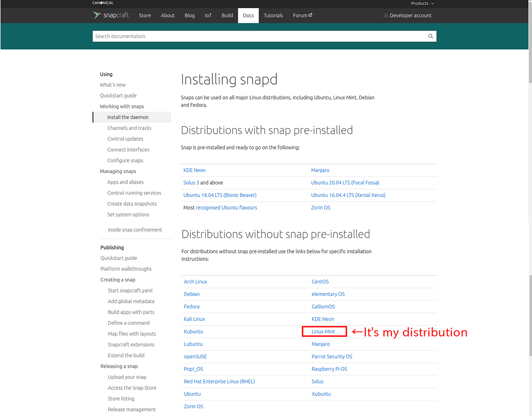Open Ubuntu 18.04 LTS (Bionic Beaver)
The height and width of the screenshot is (416, 532).
coord(220,195)
